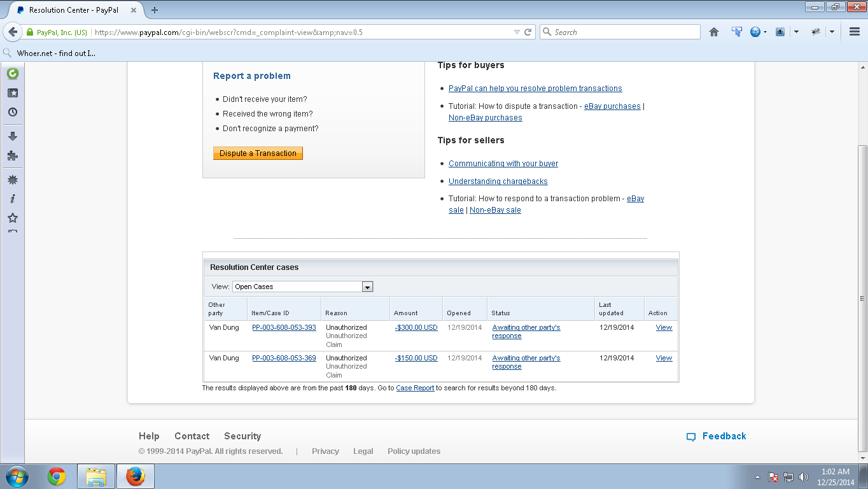Click the blue cursor-selection toolbar icon

[737, 32]
